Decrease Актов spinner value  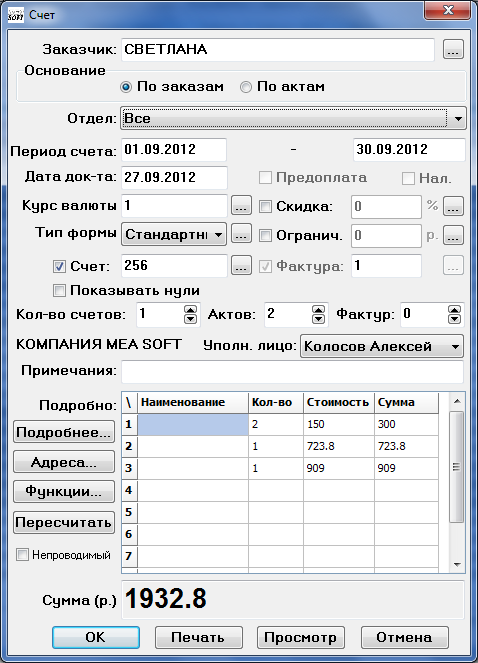[318, 319]
